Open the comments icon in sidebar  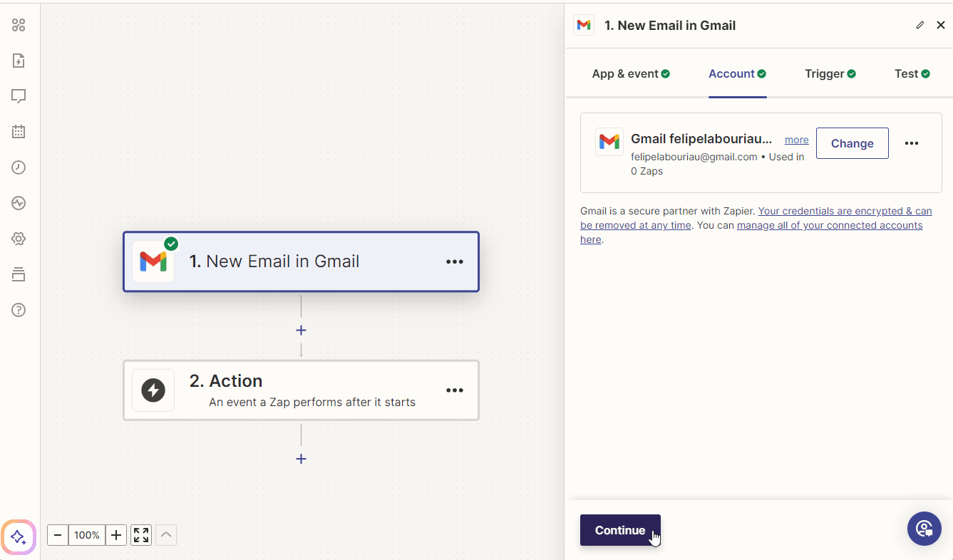(19, 95)
